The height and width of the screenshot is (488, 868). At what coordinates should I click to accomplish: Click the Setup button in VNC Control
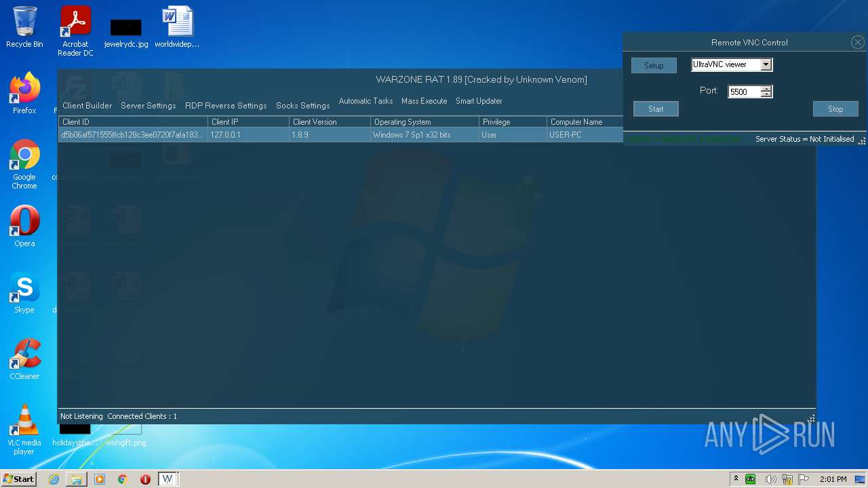[654, 66]
